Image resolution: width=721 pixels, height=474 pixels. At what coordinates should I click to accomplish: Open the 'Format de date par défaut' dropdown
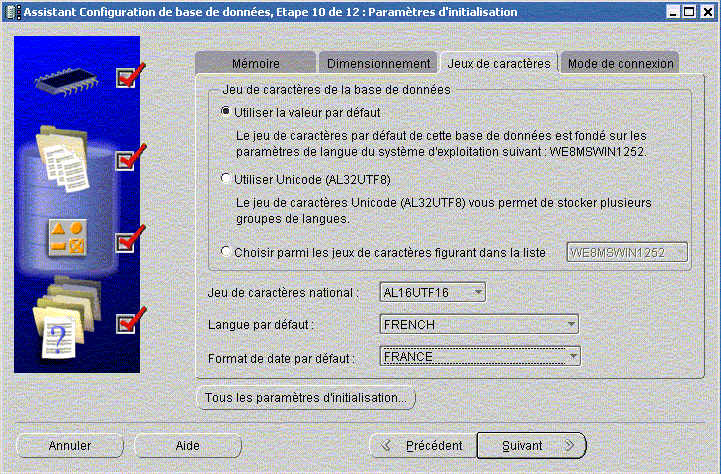pos(479,356)
